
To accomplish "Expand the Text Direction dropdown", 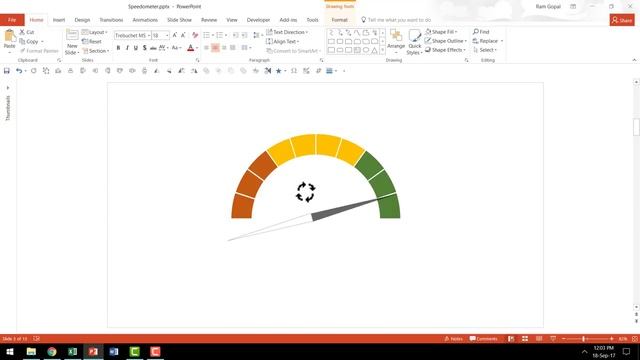I will 287,32.
